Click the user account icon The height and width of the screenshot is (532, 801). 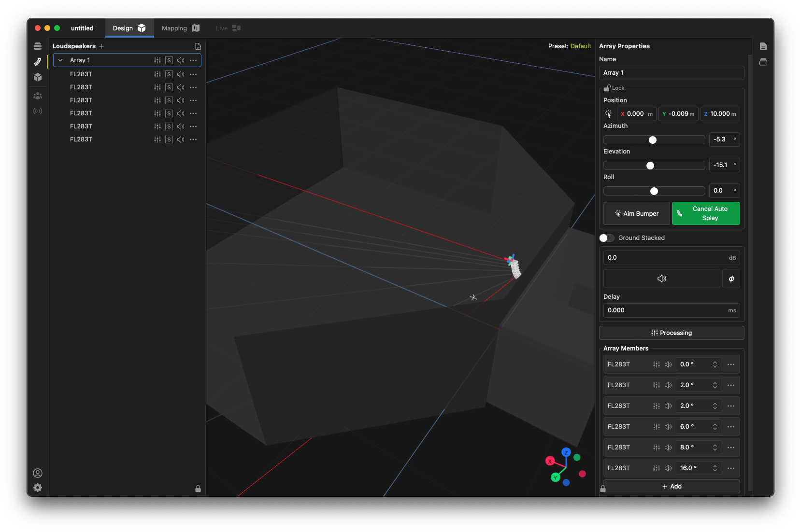pos(38,473)
